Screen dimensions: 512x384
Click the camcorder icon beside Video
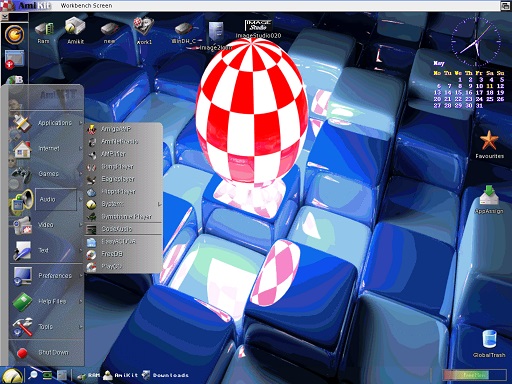tap(22, 225)
